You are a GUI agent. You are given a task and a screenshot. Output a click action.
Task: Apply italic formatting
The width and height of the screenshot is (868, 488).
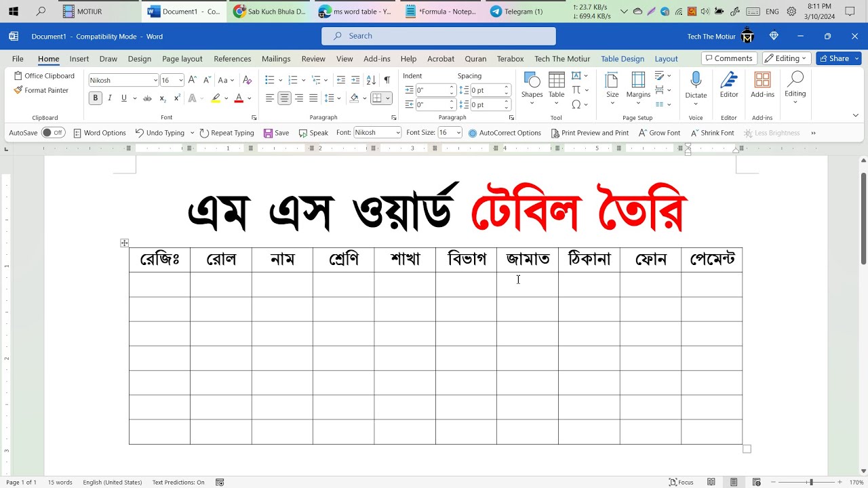click(x=110, y=98)
